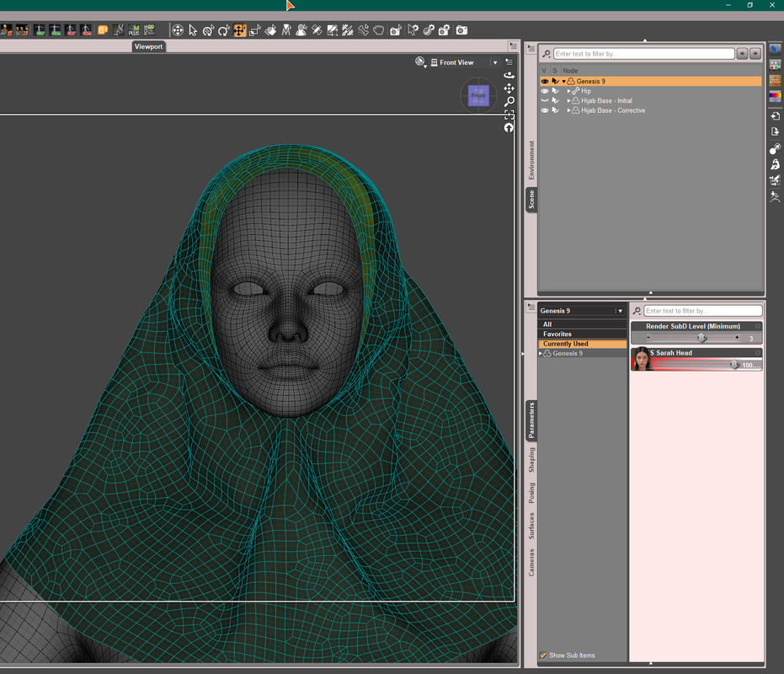Click the camera render icon in toolbar
Screen dimensions: 784x674
pyautogui.click(x=461, y=30)
